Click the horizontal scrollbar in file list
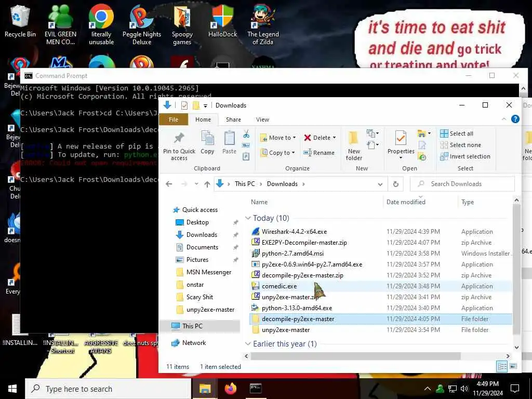The width and height of the screenshot is (532, 399). [x=355, y=356]
